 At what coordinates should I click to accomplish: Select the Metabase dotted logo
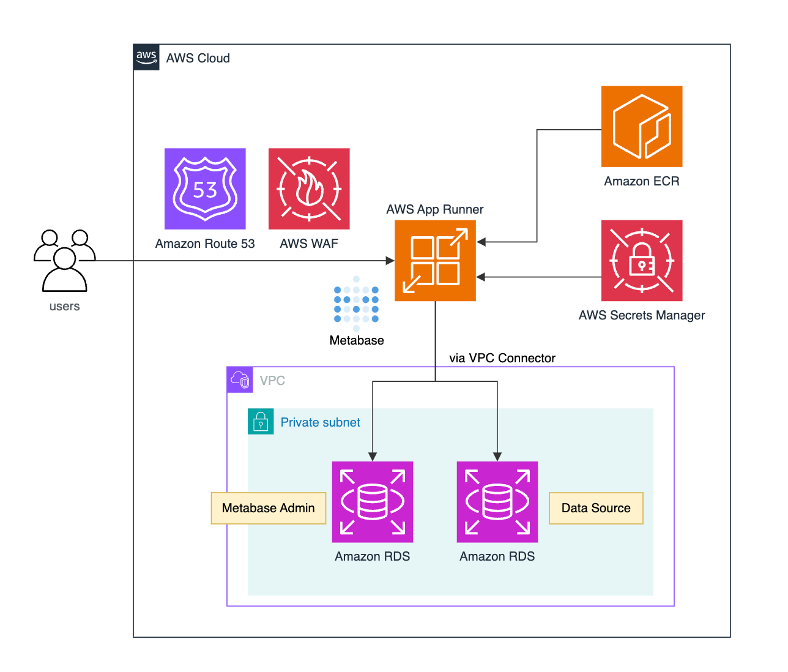(356, 304)
